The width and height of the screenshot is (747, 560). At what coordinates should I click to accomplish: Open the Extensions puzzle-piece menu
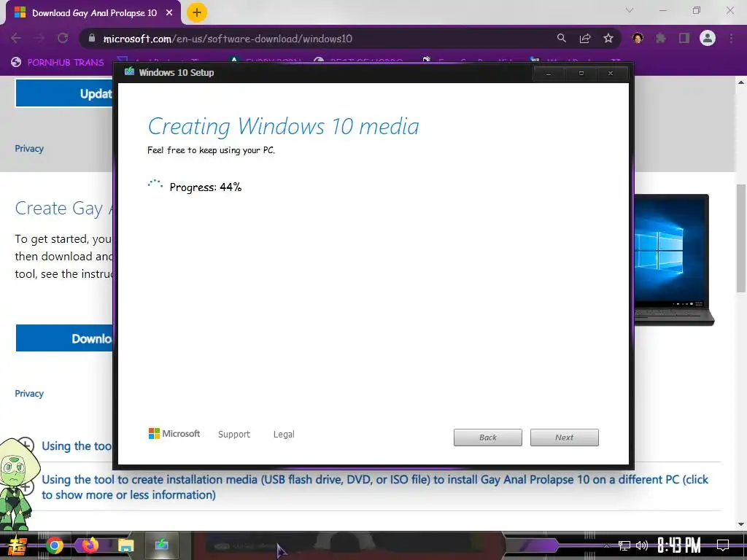click(x=661, y=38)
